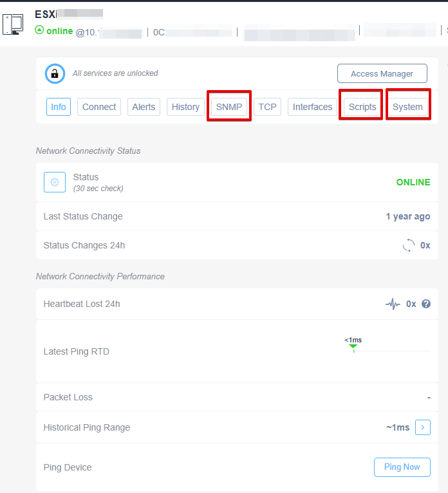Select 'All services are unlocked' text
Screen dimensions: 448x493
coord(115,73)
